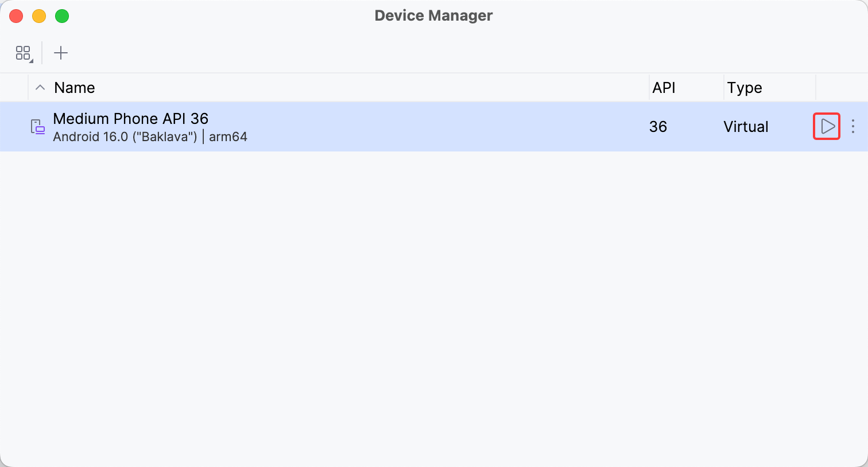
Task: Launch the Medium Phone API 36 emulator
Action: pyautogui.click(x=827, y=127)
